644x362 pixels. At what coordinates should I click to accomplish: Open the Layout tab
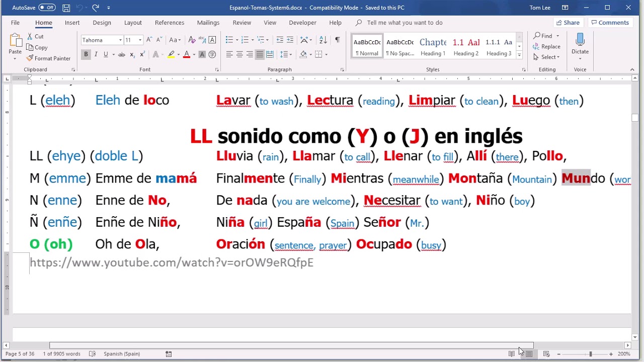pyautogui.click(x=133, y=23)
